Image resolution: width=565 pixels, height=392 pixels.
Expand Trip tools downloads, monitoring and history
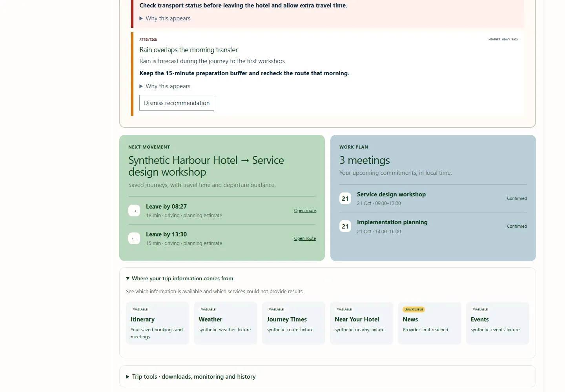pyautogui.click(x=191, y=377)
